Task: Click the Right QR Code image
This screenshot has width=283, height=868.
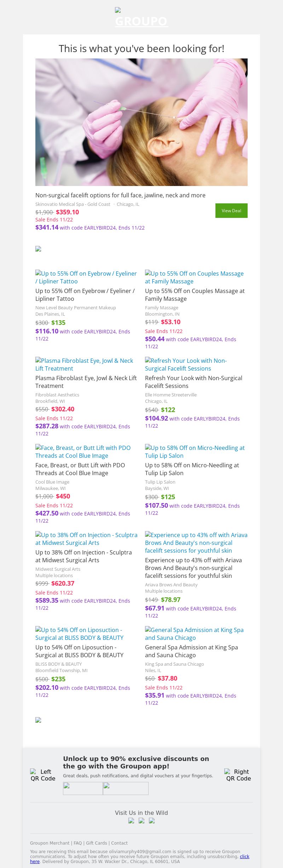Action: coord(238,775)
